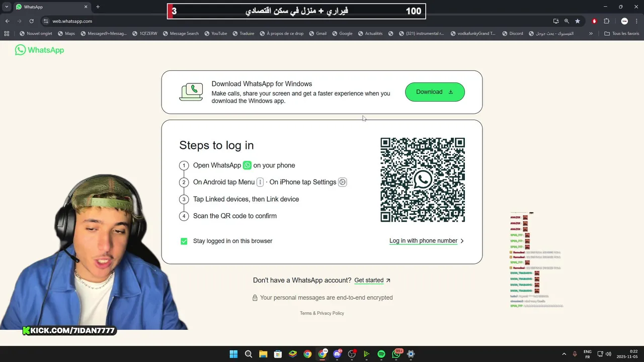Open the bookmarks apps grid icon

[7, 34]
